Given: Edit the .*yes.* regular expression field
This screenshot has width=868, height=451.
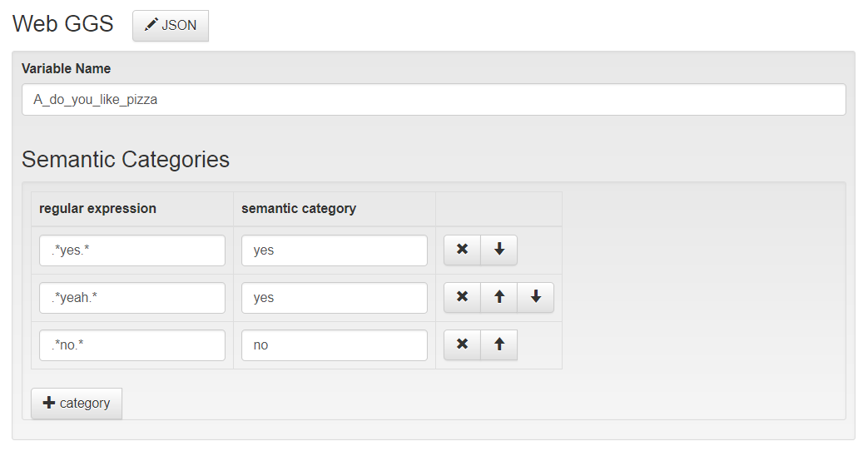Looking at the screenshot, I should pyautogui.click(x=132, y=250).
